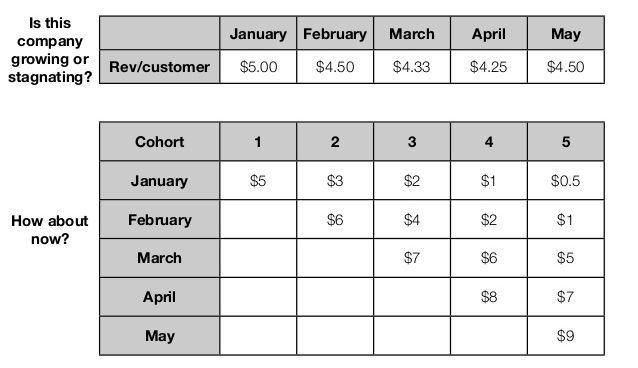Viewport: 638px width, 368px height.
Task: Click the "How about now?" text
Action: point(50,230)
